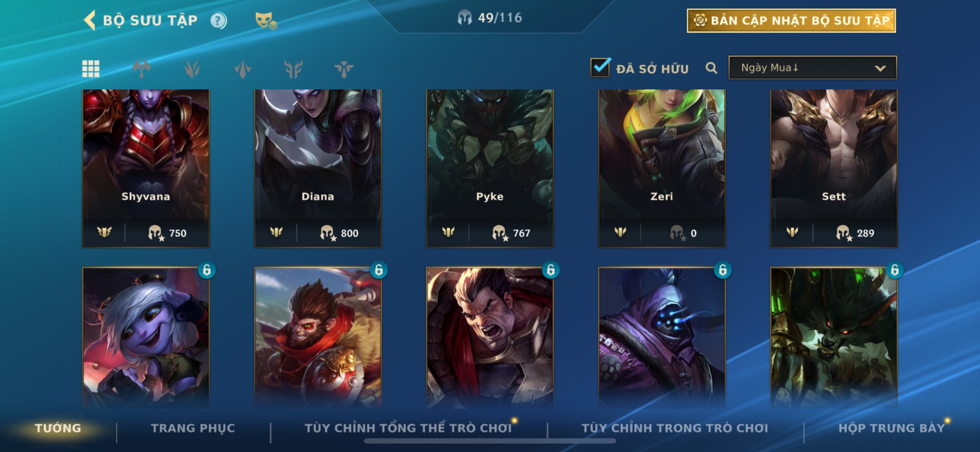Filter by the second role emblem icon
This screenshot has width=980, height=452.
click(x=192, y=69)
